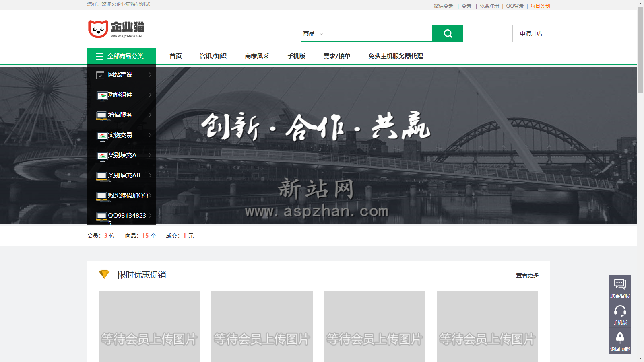Open 免费主机服务器代理 navigation item

[x=396, y=56]
